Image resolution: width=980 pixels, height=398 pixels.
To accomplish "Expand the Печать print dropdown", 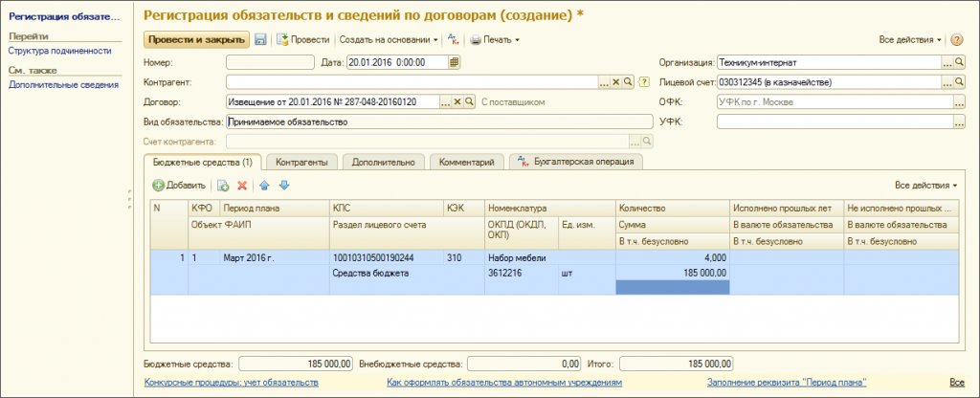I will point(495,39).
